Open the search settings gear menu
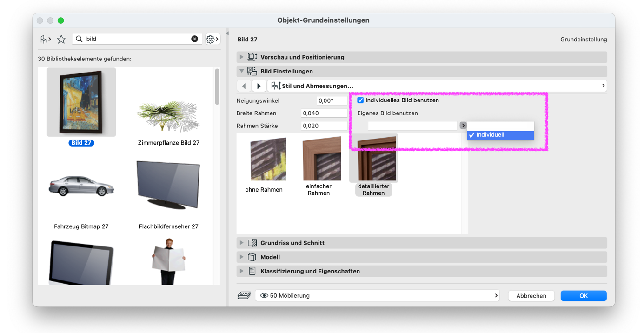The height and width of the screenshot is (333, 644). pyautogui.click(x=212, y=40)
